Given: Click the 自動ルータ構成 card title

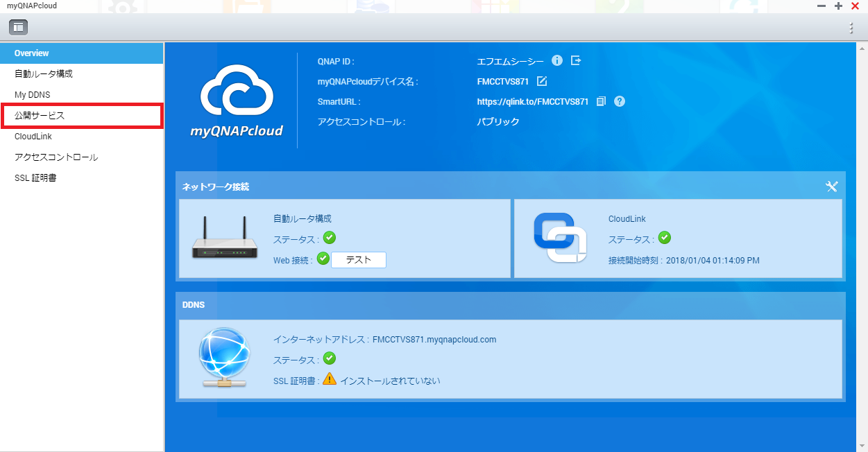Looking at the screenshot, I should point(303,218).
